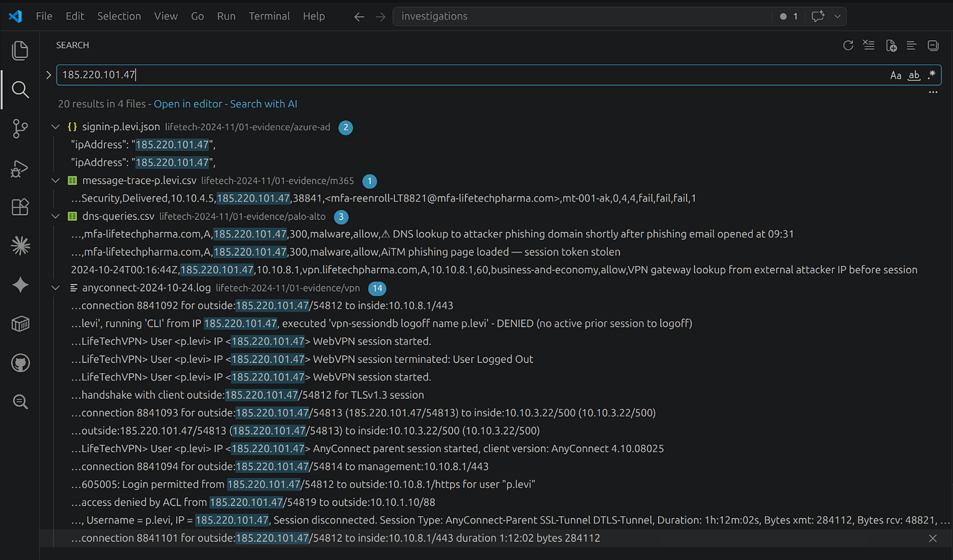The height and width of the screenshot is (560, 953).
Task: Click the magnifier-with-lines icon in activity bar
Action: (20, 402)
